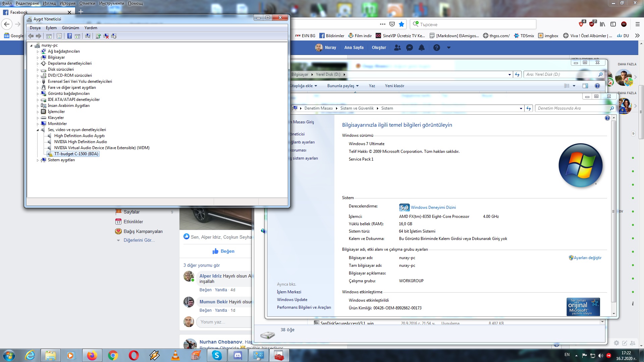644x362 pixels.
Task: Open Yardım menu in Device Manager
Action: click(x=91, y=28)
